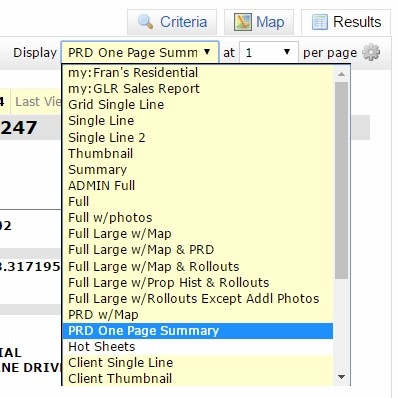Choose Grid Single Line display
Screen dimensions: 398x398
197,104
